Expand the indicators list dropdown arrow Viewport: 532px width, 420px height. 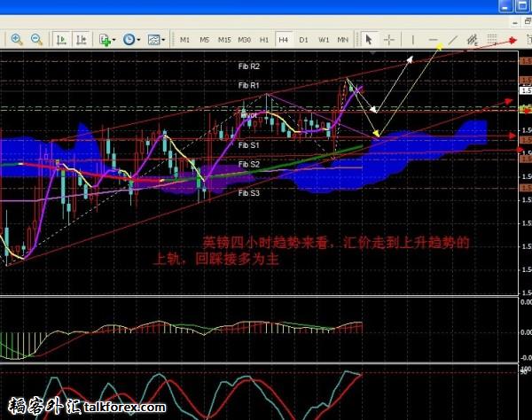coord(115,40)
